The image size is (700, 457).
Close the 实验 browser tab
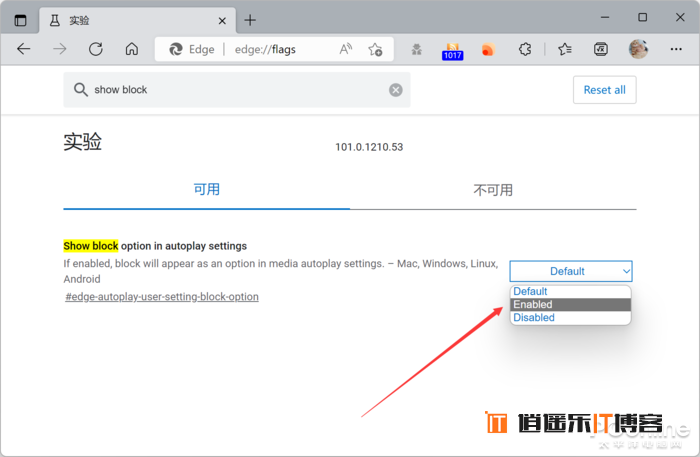(x=222, y=21)
